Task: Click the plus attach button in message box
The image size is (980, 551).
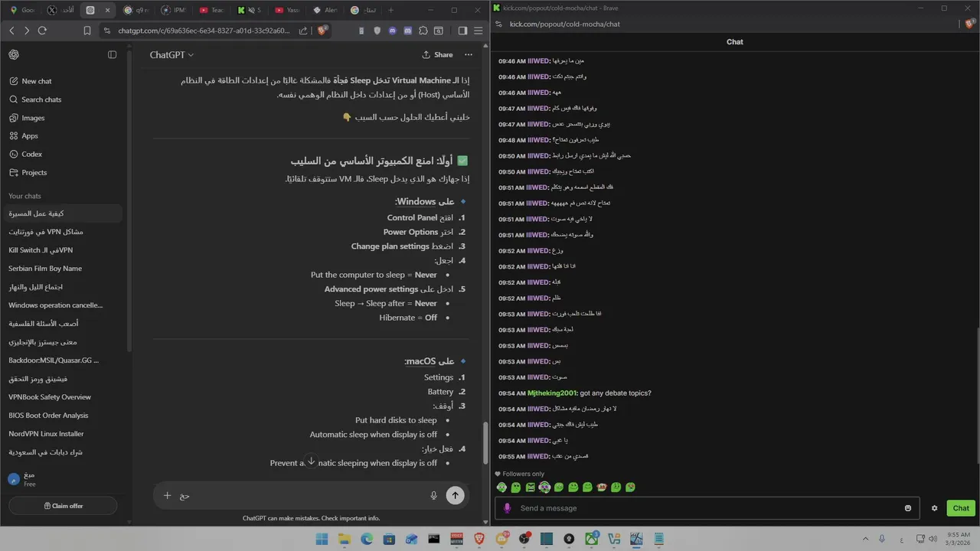Action: [x=168, y=495]
